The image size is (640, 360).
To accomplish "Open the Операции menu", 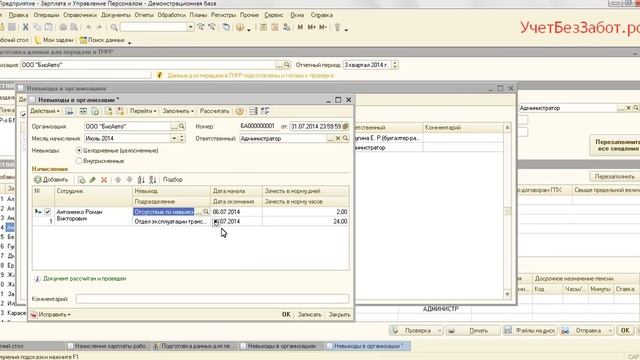I will click(x=46, y=15).
